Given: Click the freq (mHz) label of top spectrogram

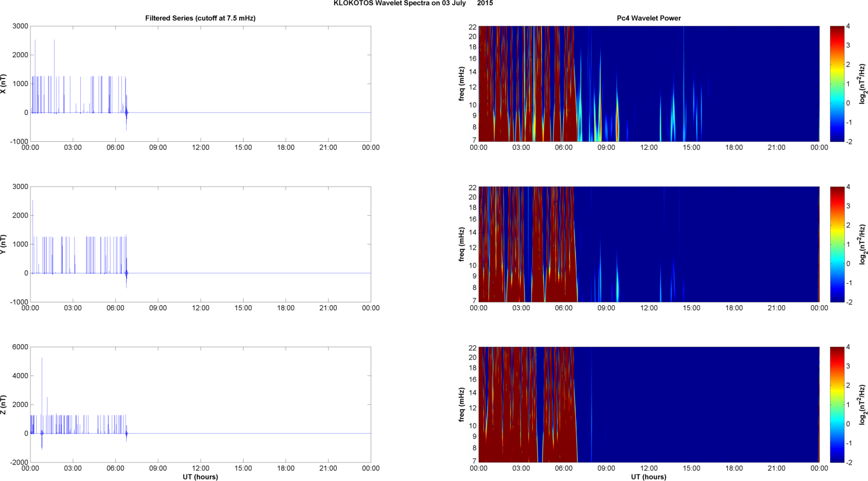Looking at the screenshot, I should [x=462, y=84].
